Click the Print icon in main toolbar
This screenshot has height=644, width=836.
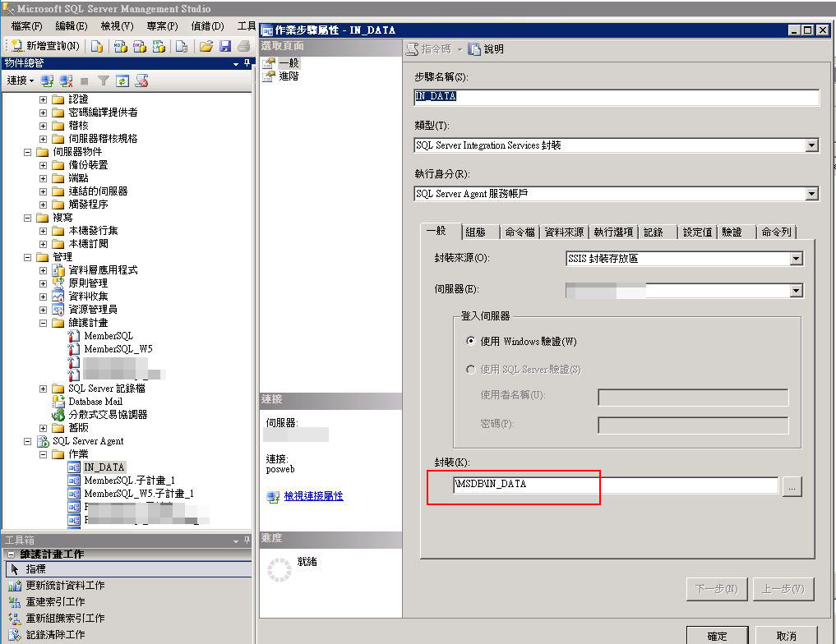[x=243, y=46]
